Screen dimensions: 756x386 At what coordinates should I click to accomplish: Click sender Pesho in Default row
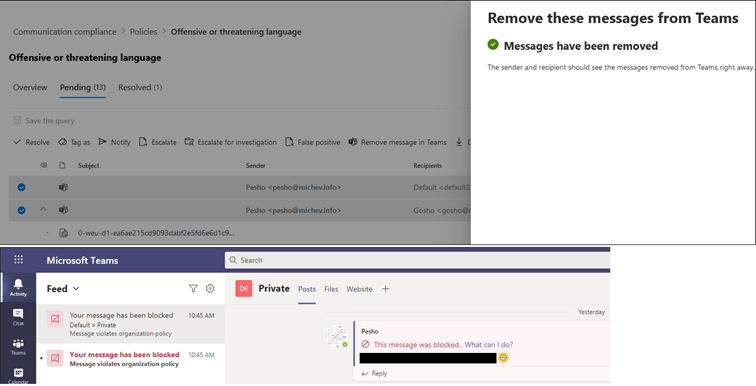pos(293,187)
